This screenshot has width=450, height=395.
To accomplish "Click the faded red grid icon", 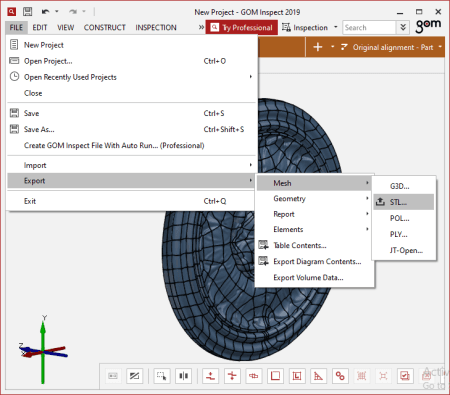I will (362, 376).
